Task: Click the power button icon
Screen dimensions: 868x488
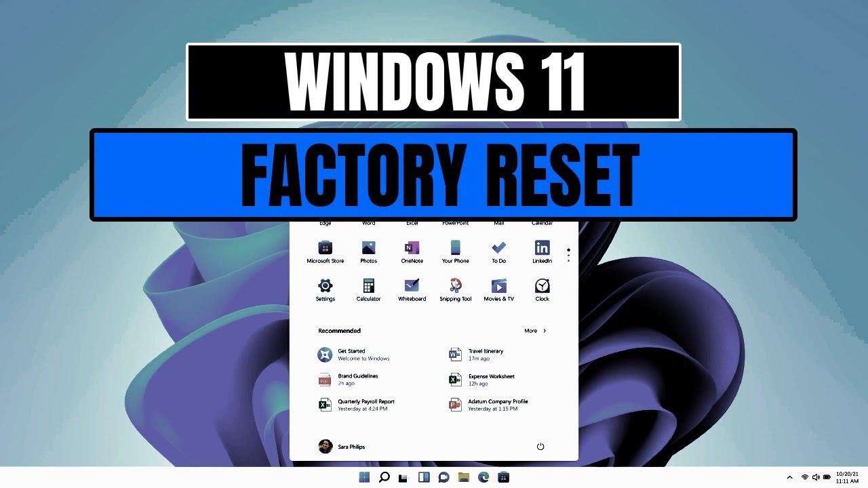Action: (540, 447)
